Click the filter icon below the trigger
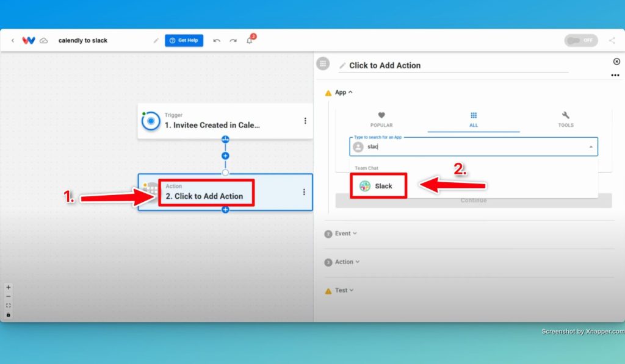The image size is (625, 364). pos(225,140)
